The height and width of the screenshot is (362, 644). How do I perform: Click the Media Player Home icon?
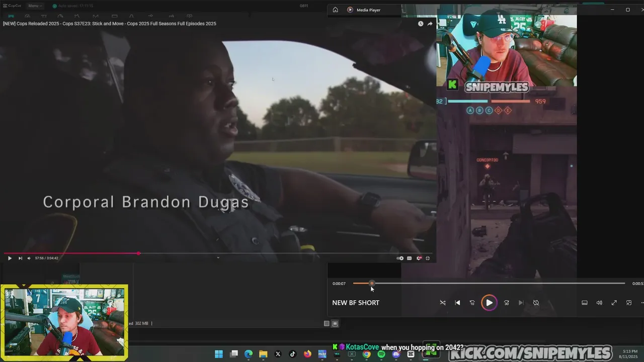[x=336, y=10]
